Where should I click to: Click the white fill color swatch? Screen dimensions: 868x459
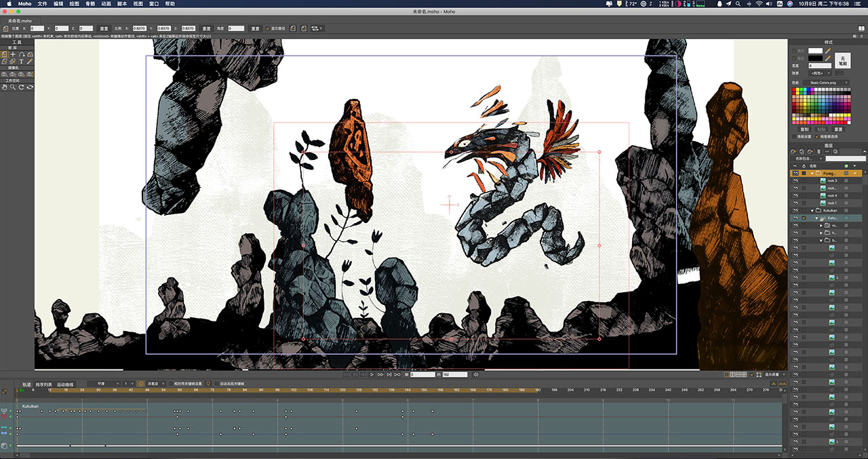[815, 51]
